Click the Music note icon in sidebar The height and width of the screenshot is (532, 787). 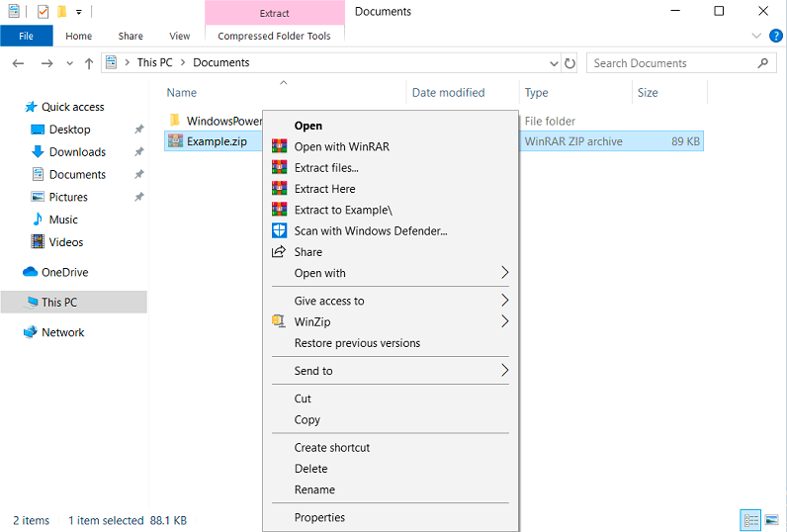coord(38,219)
